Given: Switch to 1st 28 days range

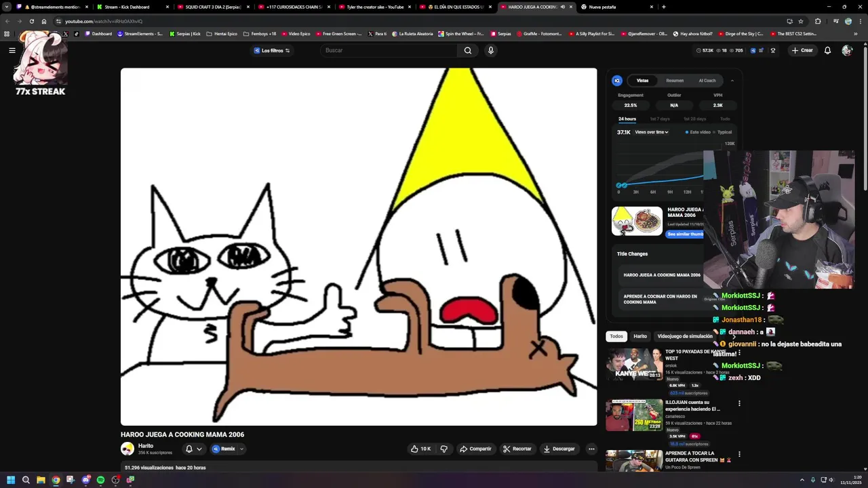Looking at the screenshot, I should click(x=695, y=119).
